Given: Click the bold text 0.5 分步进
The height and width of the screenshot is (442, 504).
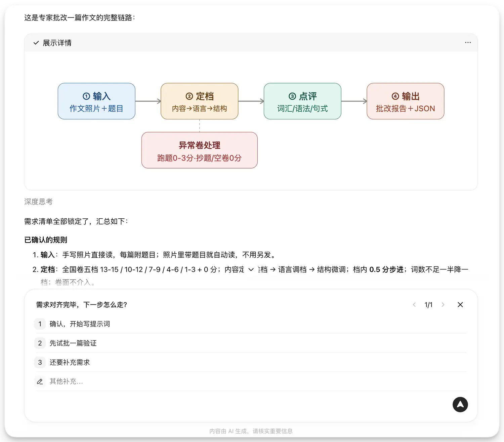Looking at the screenshot, I should (386, 269).
